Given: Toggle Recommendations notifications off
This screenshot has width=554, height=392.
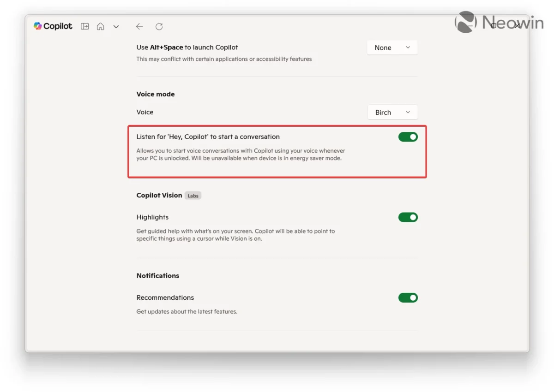Looking at the screenshot, I should click(x=408, y=297).
